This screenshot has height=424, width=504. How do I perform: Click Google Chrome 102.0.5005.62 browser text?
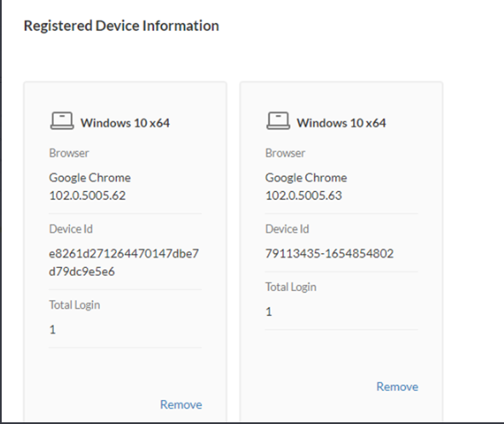point(90,187)
